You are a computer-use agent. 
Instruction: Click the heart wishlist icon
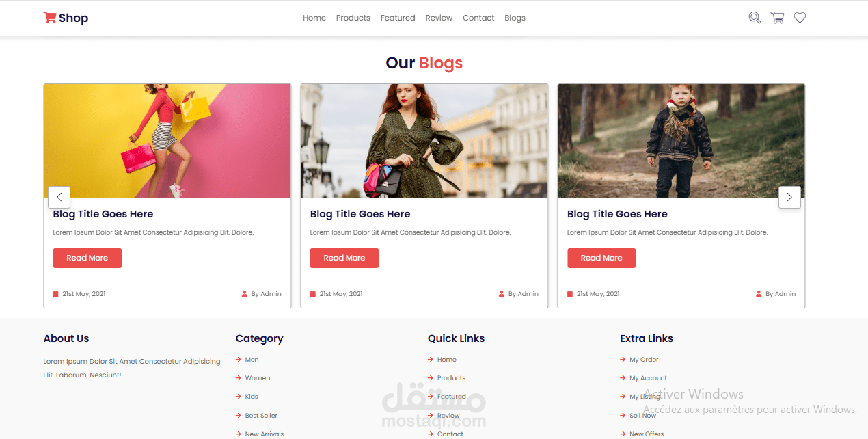[x=800, y=18]
